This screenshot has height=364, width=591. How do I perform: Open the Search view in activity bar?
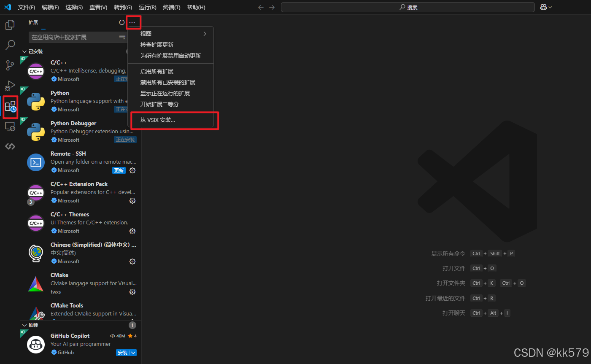coord(10,45)
